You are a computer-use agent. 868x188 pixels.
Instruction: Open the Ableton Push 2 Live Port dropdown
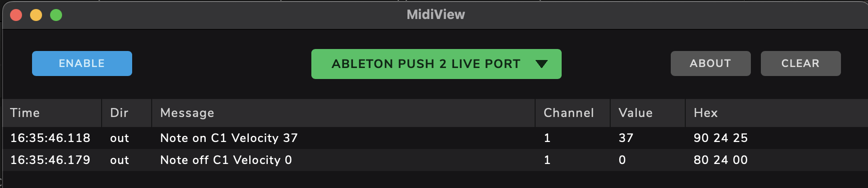click(x=437, y=64)
